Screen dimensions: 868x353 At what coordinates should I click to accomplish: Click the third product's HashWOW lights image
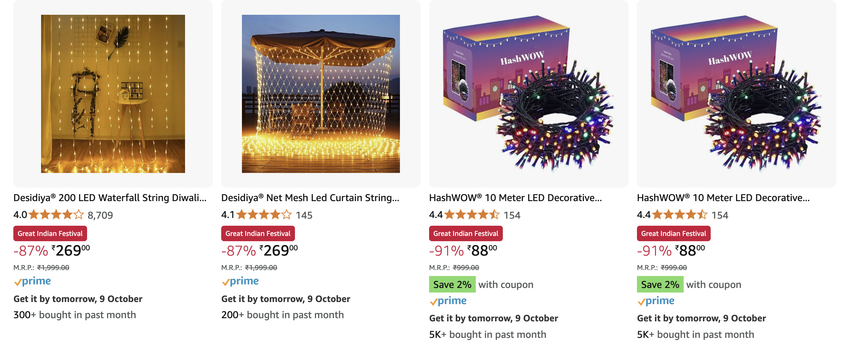528,94
